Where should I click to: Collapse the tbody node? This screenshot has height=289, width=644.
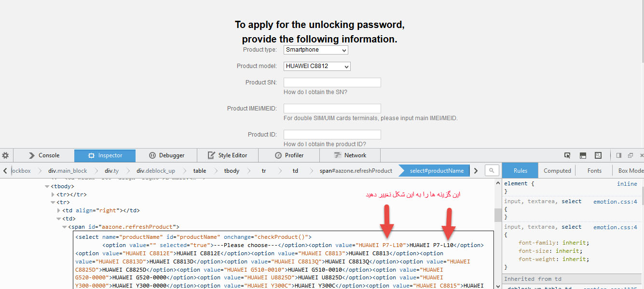47,186
